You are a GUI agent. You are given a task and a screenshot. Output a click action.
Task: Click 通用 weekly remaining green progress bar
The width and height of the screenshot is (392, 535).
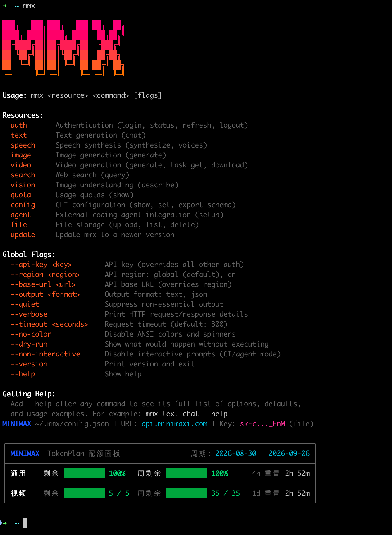click(x=187, y=474)
